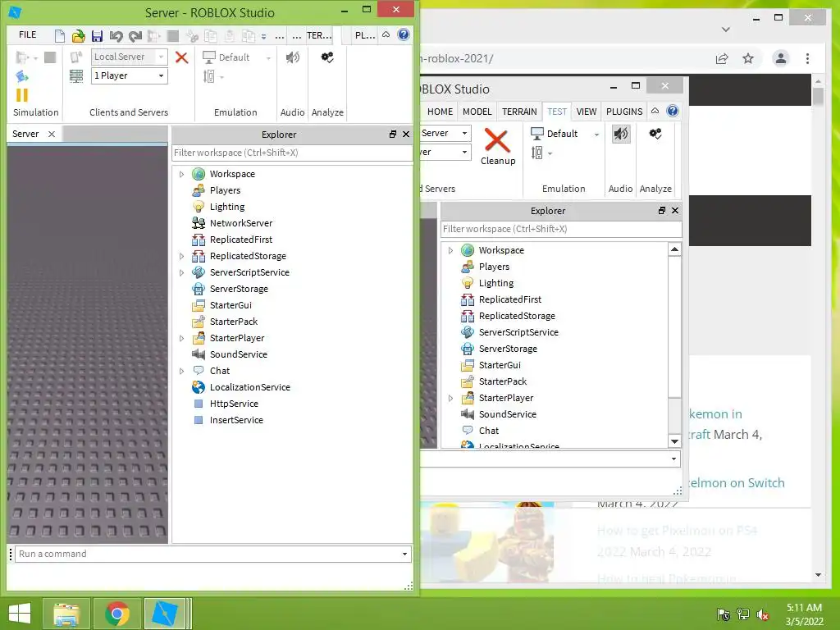Open VIEW tab in second Studio window
The width and height of the screenshot is (840, 630).
[586, 112]
